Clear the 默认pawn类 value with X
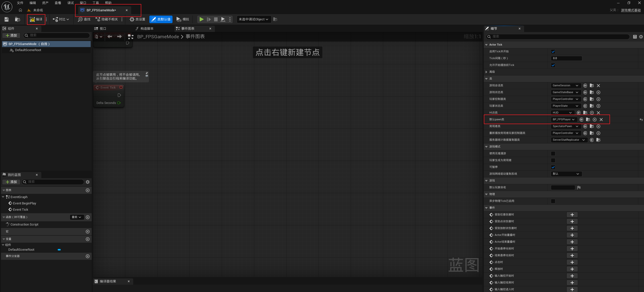Screen dimensions: 644x292 [x=601, y=120]
